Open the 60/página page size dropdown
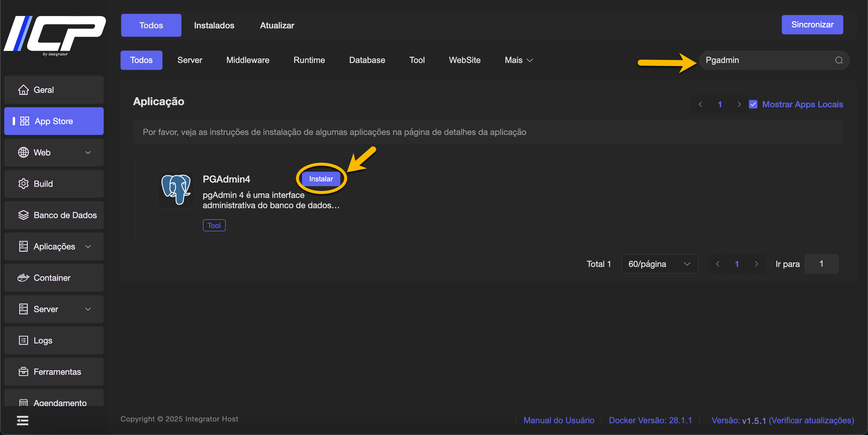 coord(659,264)
